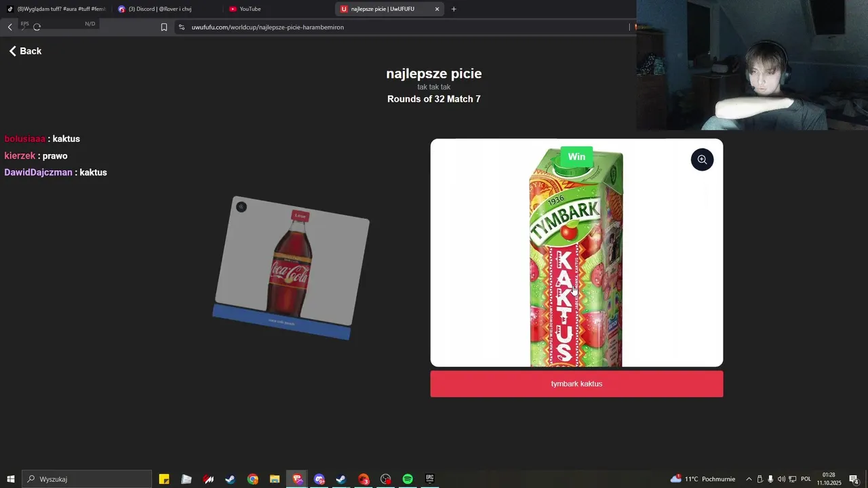Open the Windows Start menu
Screen dimensions: 868x488
[x=10, y=479]
